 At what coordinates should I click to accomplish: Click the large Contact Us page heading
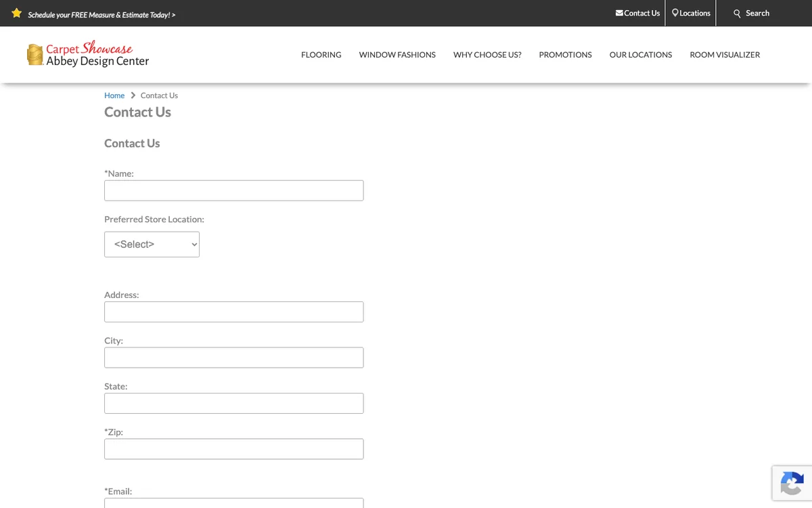coord(137,112)
